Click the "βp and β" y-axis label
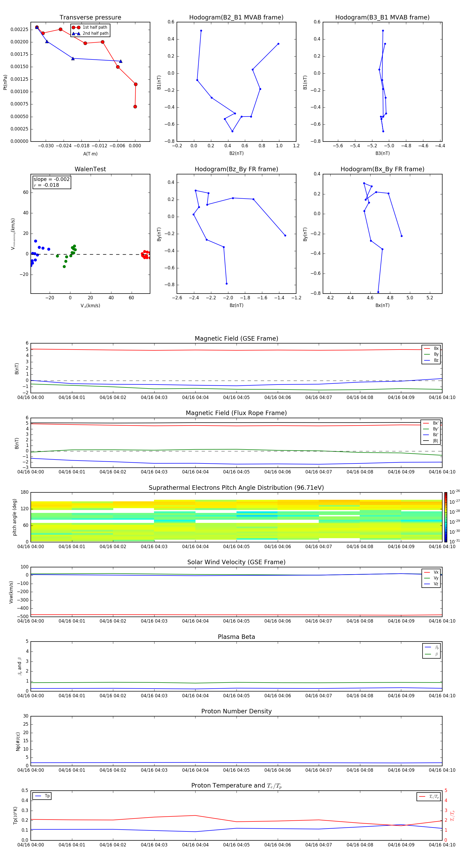This screenshot has width=473, height=868. point(20,666)
